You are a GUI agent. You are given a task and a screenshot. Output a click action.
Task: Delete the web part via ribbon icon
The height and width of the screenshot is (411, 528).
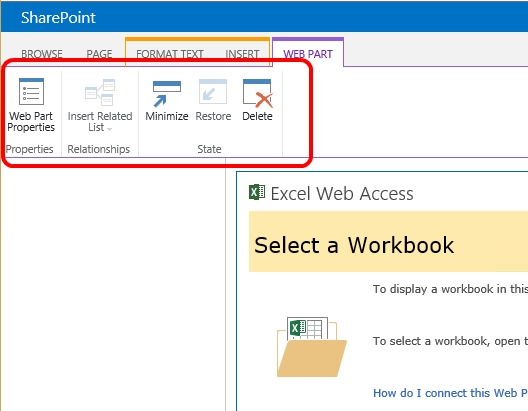(258, 93)
